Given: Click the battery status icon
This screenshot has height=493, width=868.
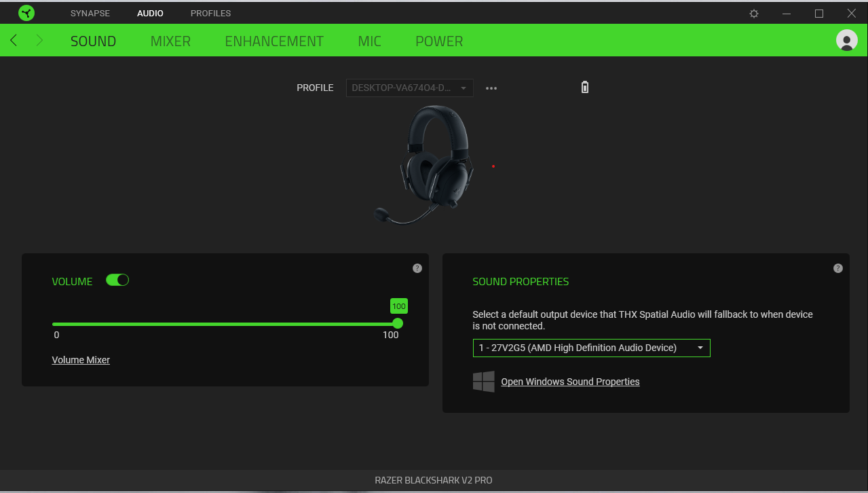Looking at the screenshot, I should [585, 87].
